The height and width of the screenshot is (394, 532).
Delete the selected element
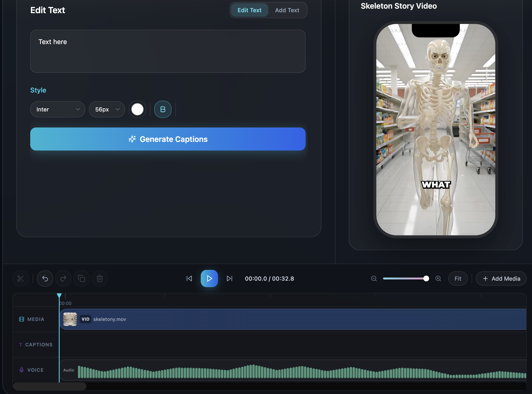[100, 278]
